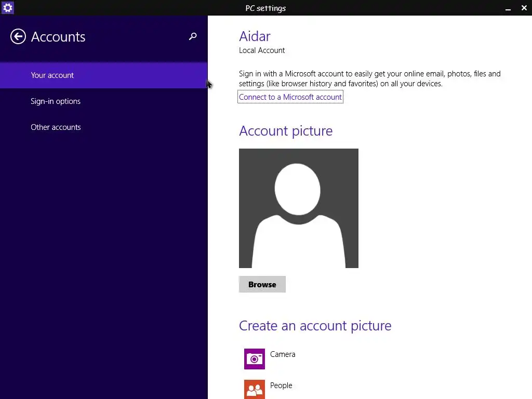Select the Your account section
532x399 pixels.
103,75
